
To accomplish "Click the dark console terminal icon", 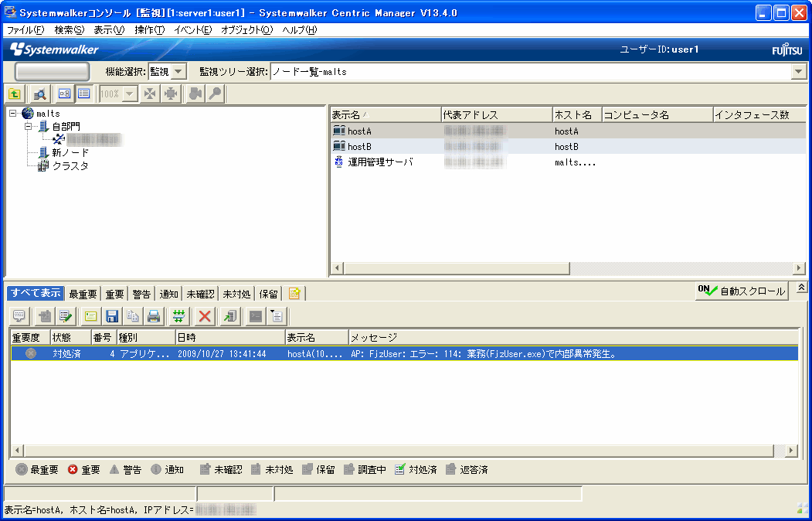I will tap(255, 316).
